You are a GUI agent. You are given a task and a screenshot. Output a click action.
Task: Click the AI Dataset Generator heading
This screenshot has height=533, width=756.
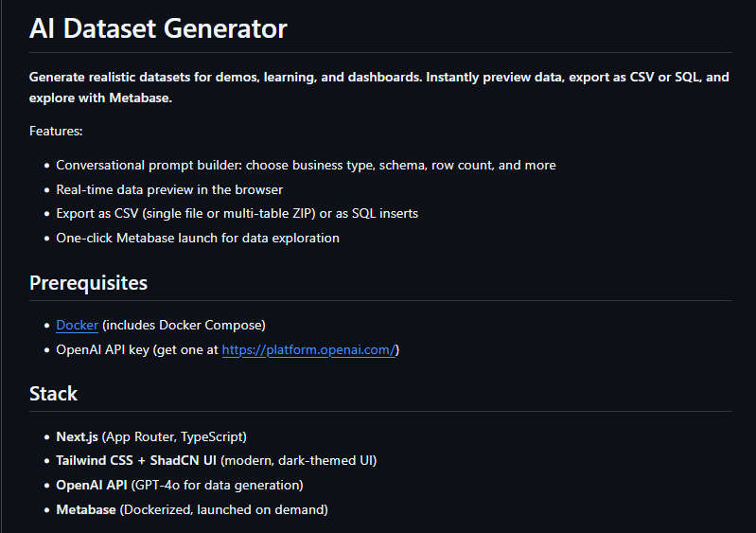click(x=158, y=28)
